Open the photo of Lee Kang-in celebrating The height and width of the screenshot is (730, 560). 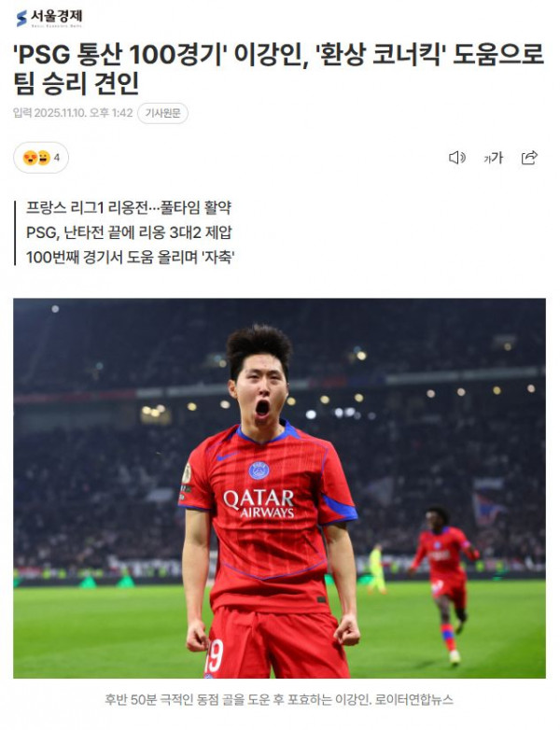click(279, 488)
